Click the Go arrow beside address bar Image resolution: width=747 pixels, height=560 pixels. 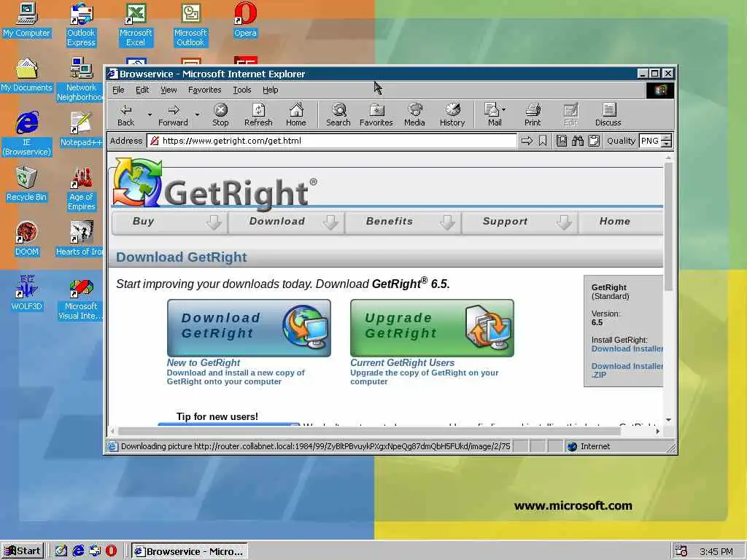(527, 141)
